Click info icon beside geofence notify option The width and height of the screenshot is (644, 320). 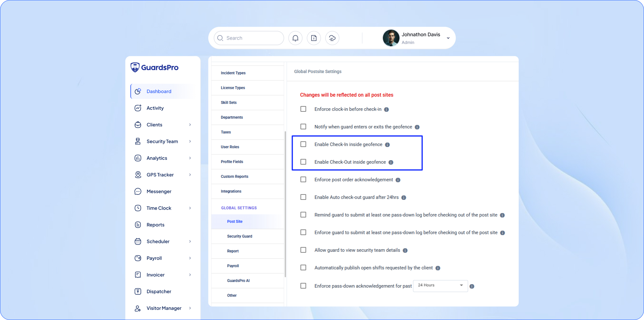[x=417, y=127]
